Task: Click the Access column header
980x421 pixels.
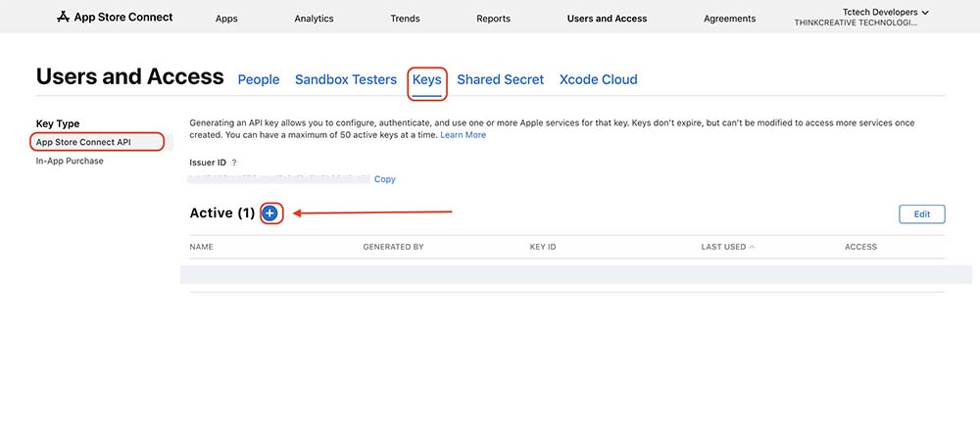Action: (860, 247)
